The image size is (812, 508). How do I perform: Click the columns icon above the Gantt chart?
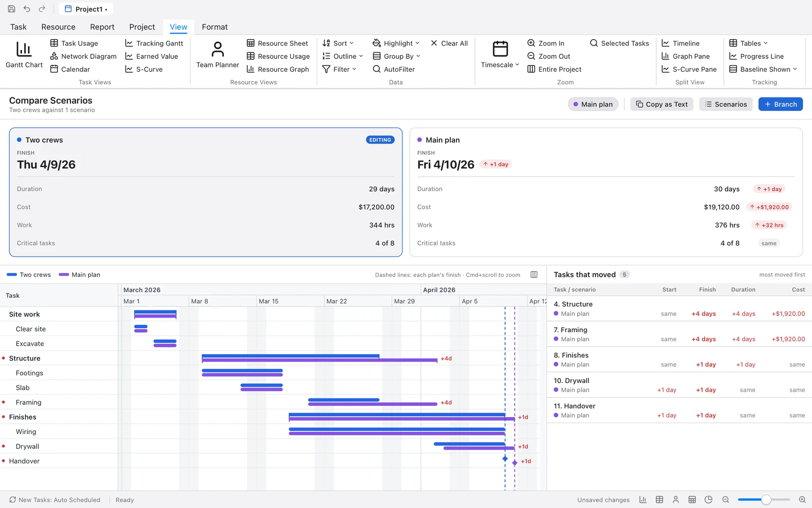(x=534, y=274)
